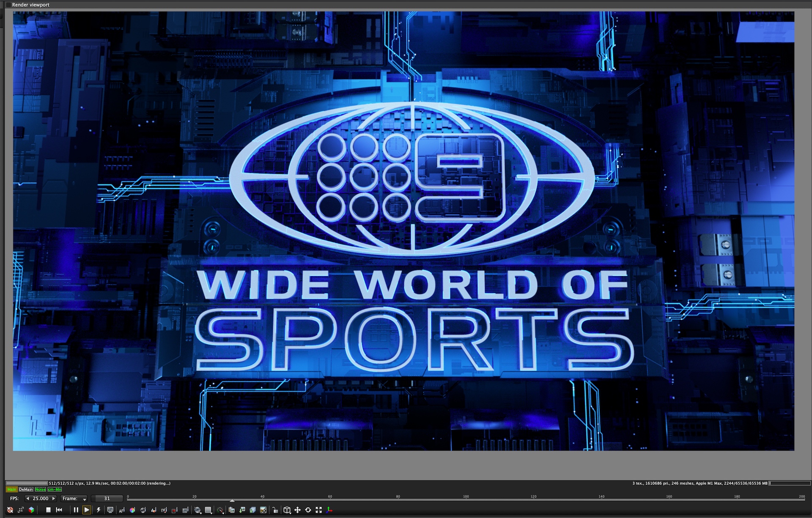Stop the render with the square icon
812x518 pixels.
tap(48, 510)
